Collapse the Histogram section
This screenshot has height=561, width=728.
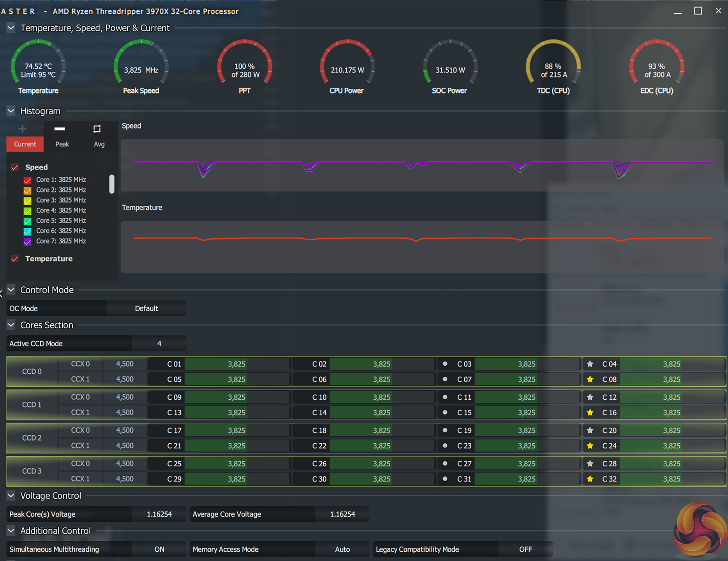(x=11, y=111)
